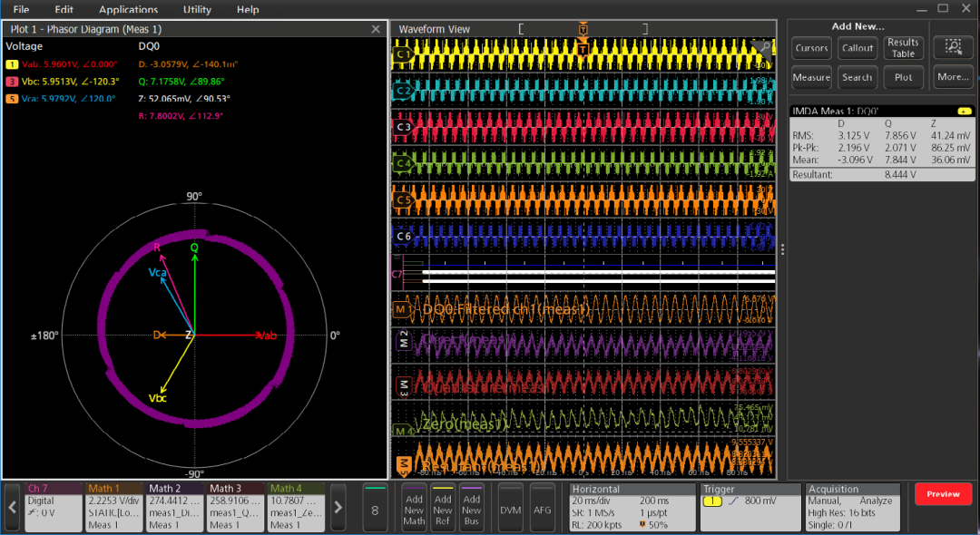Close the Phasor Diagram plot panel
The height and width of the screenshot is (535, 980).
[x=376, y=29]
